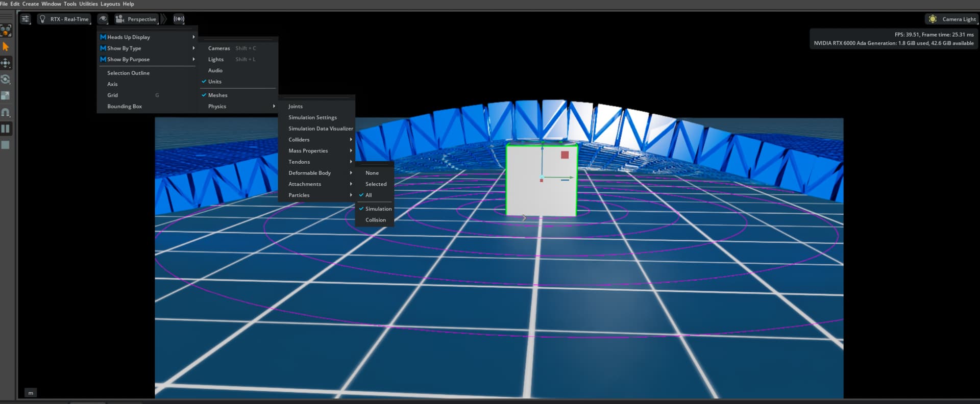Screen dimensions: 980x404
Task: Open the Window menu
Action: tap(51, 4)
